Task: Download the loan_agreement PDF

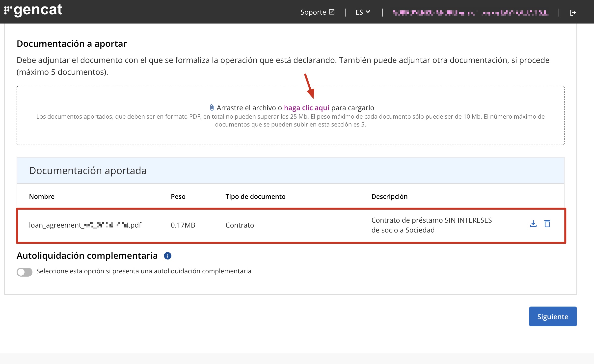Action: (533, 224)
